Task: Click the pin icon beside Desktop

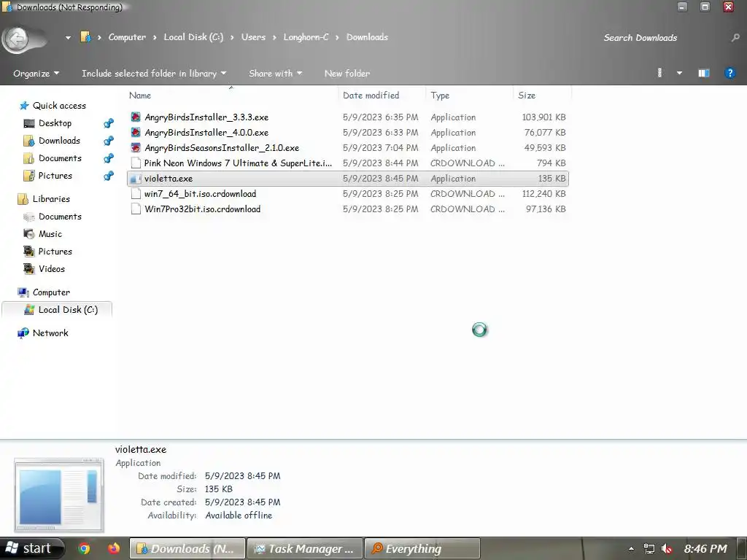Action: [109, 123]
